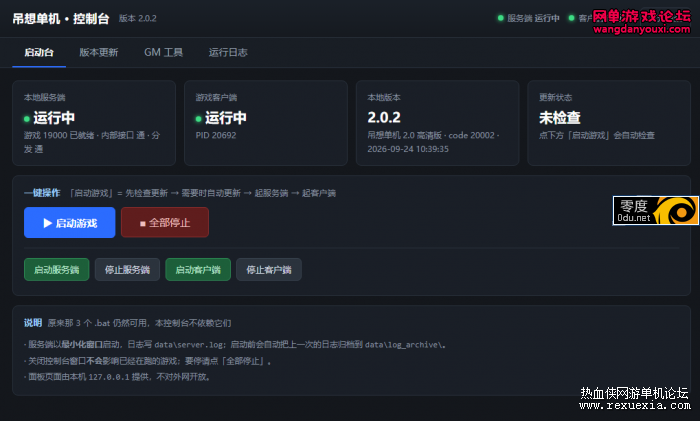This screenshot has height=421, width=700.
Task: Click the 2026-09-24 10:39:35 timestamp
Action: pyautogui.click(x=408, y=149)
